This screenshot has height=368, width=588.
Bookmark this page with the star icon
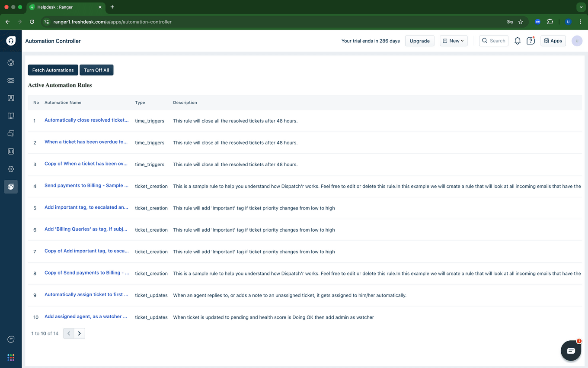tap(521, 22)
